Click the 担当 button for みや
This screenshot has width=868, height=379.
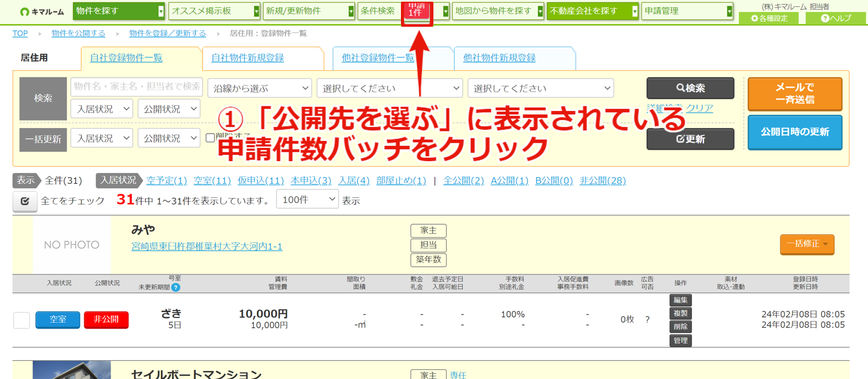coord(428,245)
